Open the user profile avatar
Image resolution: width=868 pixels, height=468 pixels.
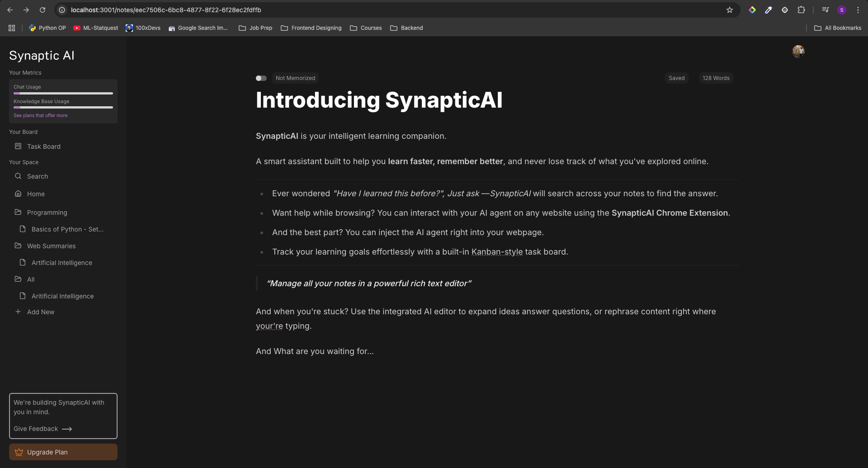click(x=798, y=51)
